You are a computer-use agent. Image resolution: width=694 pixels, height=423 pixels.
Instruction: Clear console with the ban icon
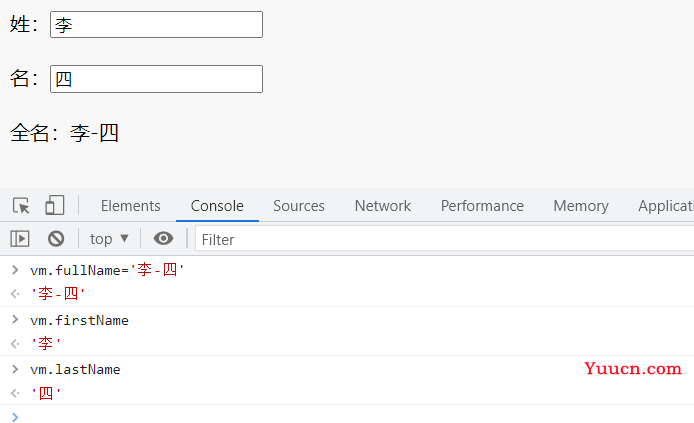click(x=56, y=239)
